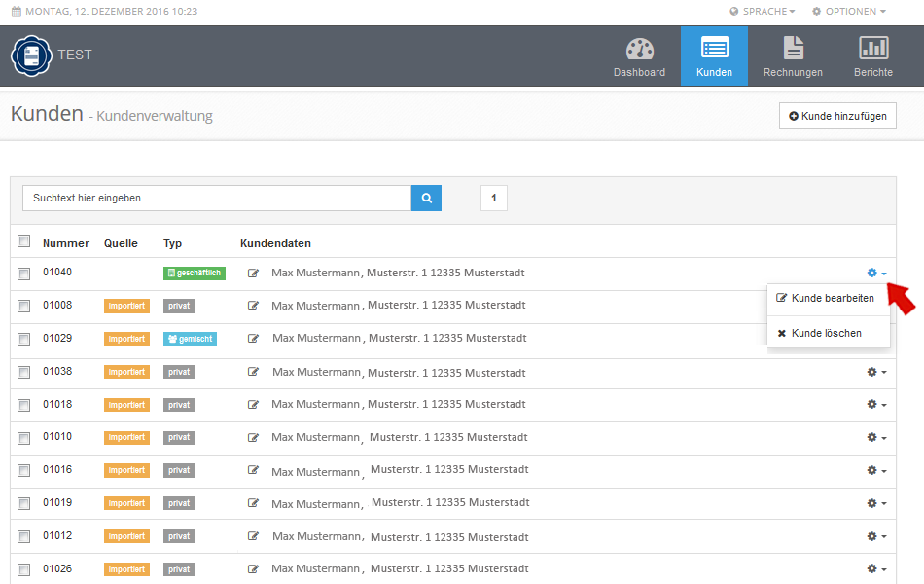The height and width of the screenshot is (584, 924).
Task: Expand the Sprache language dropdown
Action: (762, 12)
